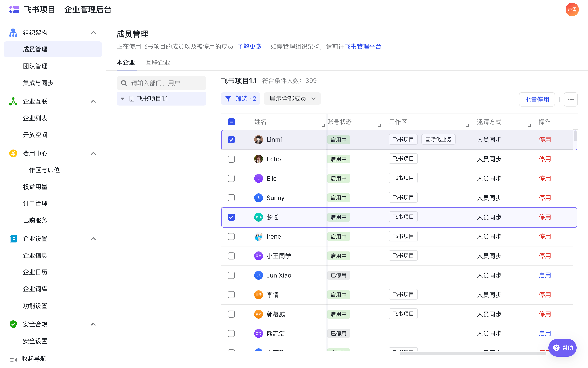Click 小王同学's avatar
The height and width of the screenshot is (368, 588).
(x=258, y=256)
